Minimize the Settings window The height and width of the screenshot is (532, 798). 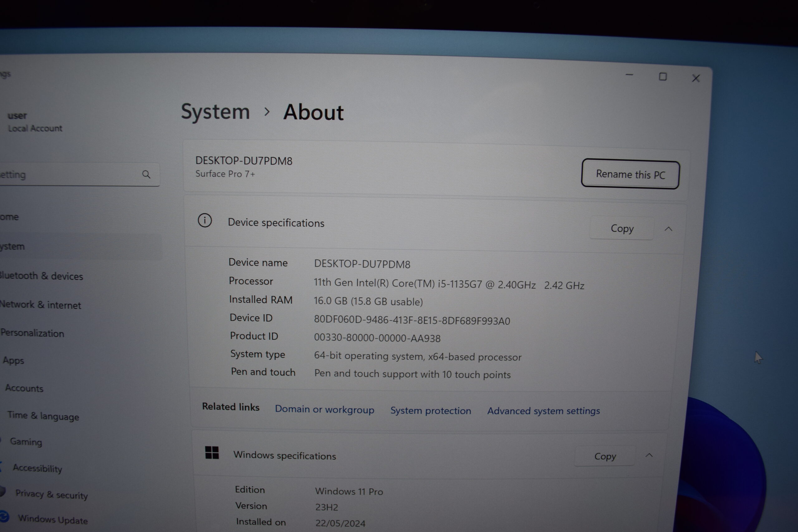click(x=629, y=75)
